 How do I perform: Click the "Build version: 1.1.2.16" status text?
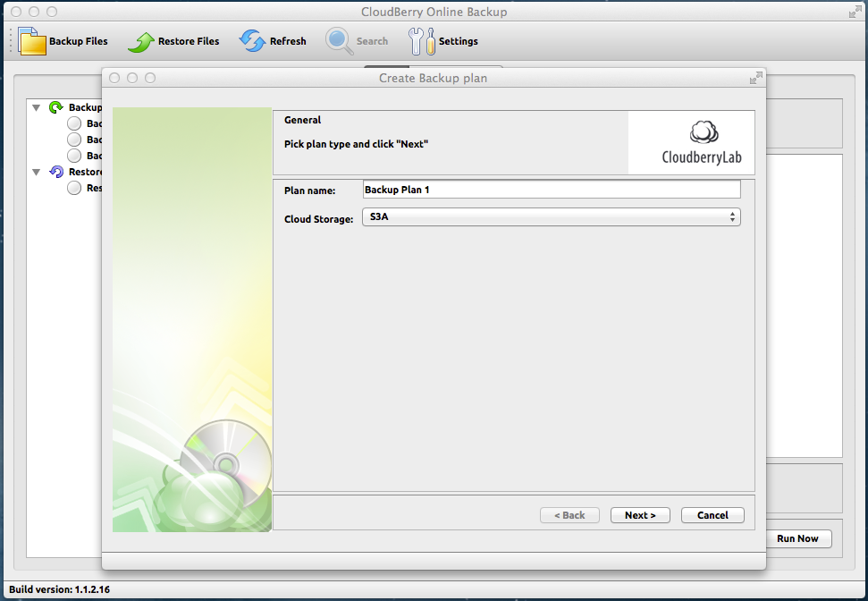59,589
